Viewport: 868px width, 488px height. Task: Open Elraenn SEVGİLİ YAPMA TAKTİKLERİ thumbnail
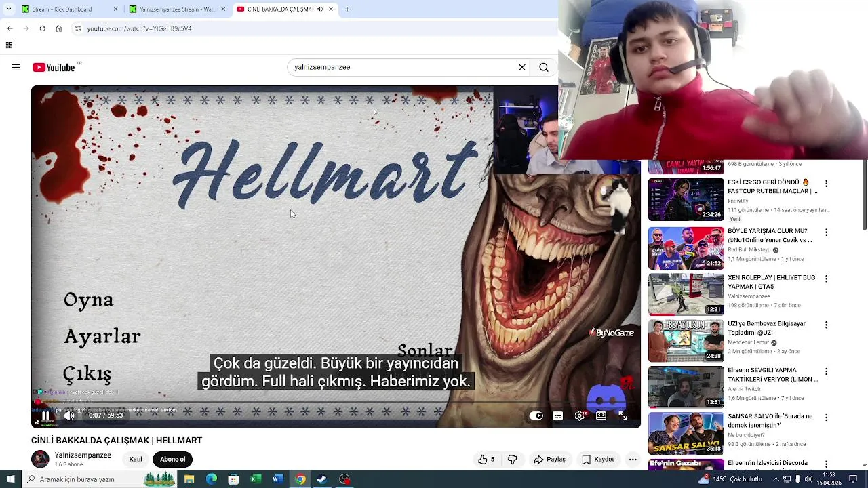(x=686, y=386)
